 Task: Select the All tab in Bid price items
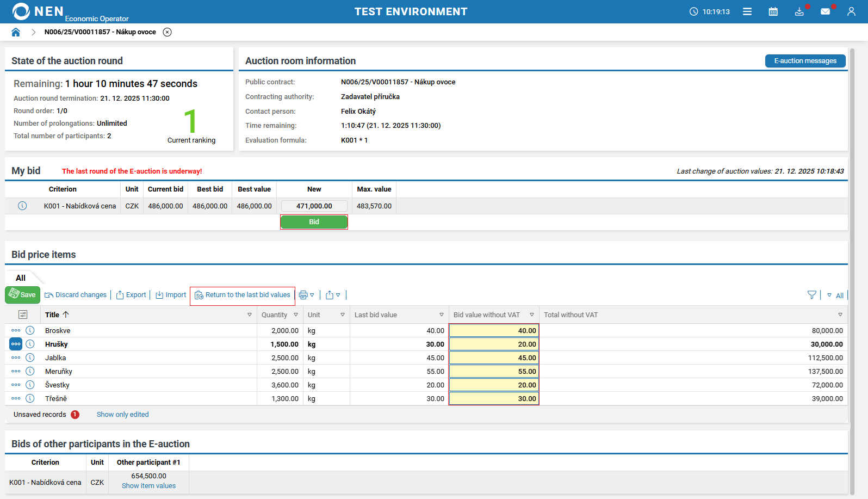(x=21, y=278)
